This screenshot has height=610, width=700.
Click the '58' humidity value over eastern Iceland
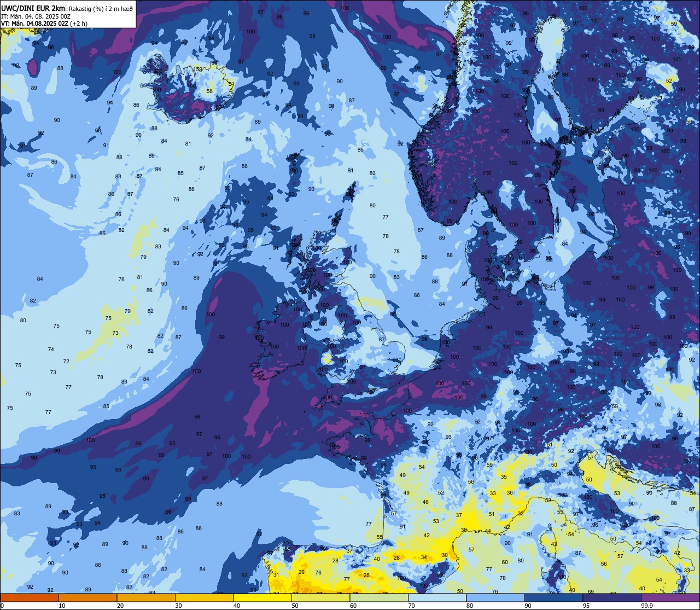click(x=209, y=91)
